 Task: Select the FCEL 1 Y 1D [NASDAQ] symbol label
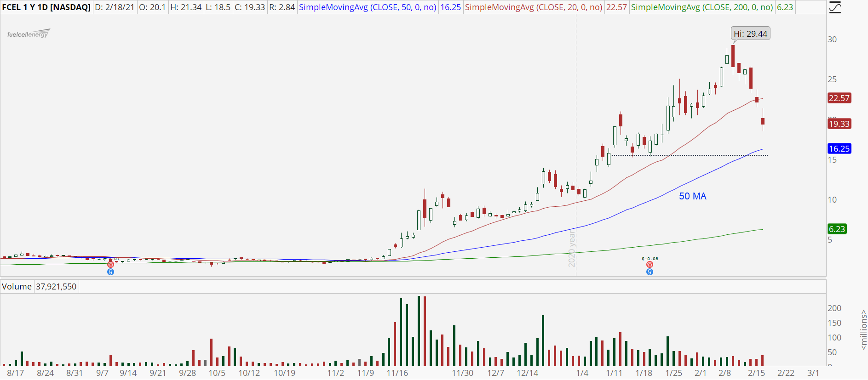coord(46,7)
